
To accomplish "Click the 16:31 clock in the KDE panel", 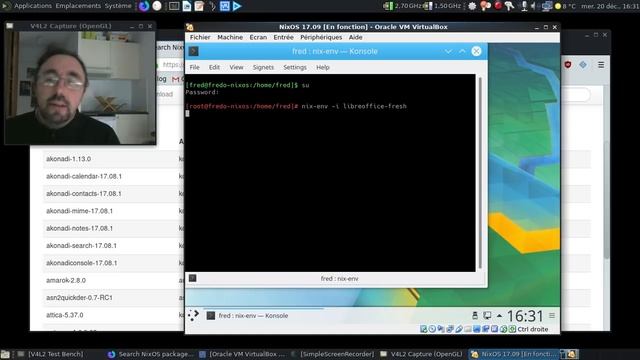I will coord(525,316).
